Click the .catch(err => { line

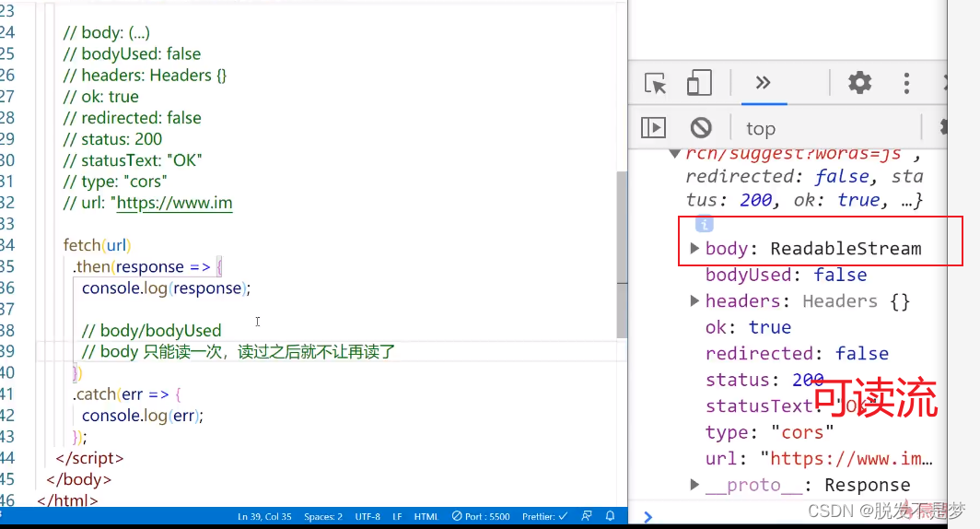pyautogui.click(x=127, y=394)
